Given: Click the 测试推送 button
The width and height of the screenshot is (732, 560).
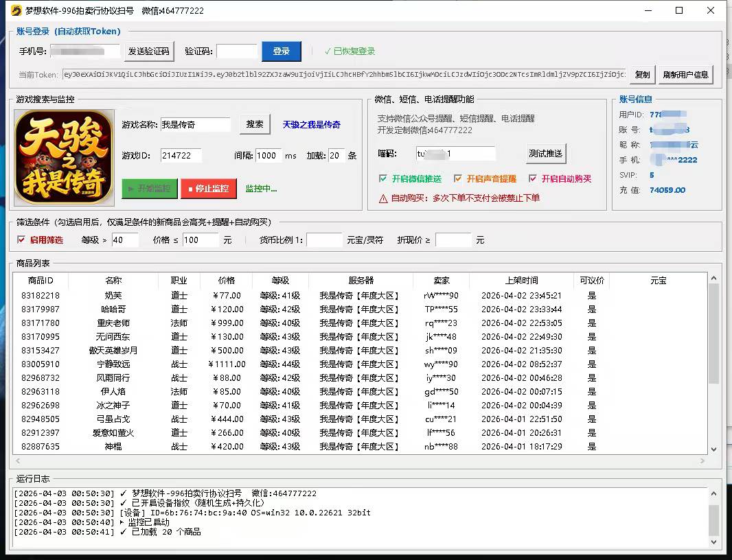Looking at the screenshot, I should pos(546,153).
